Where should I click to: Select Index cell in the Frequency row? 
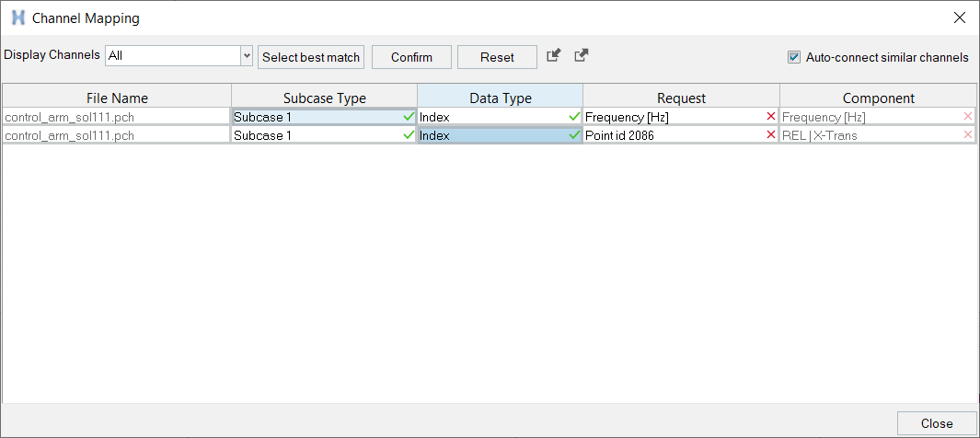(500, 117)
